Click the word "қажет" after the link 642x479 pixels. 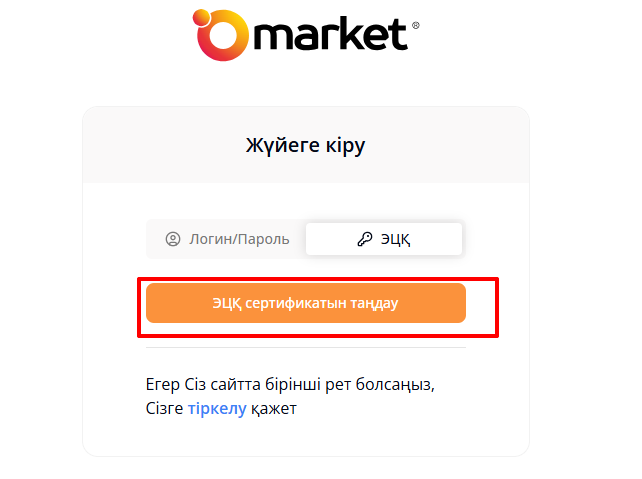(274, 408)
